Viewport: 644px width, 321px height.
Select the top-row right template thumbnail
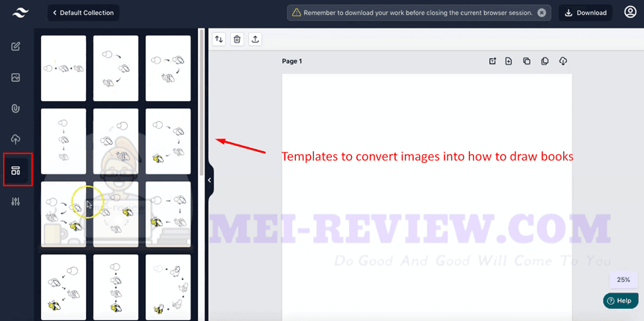tap(168, 68)
